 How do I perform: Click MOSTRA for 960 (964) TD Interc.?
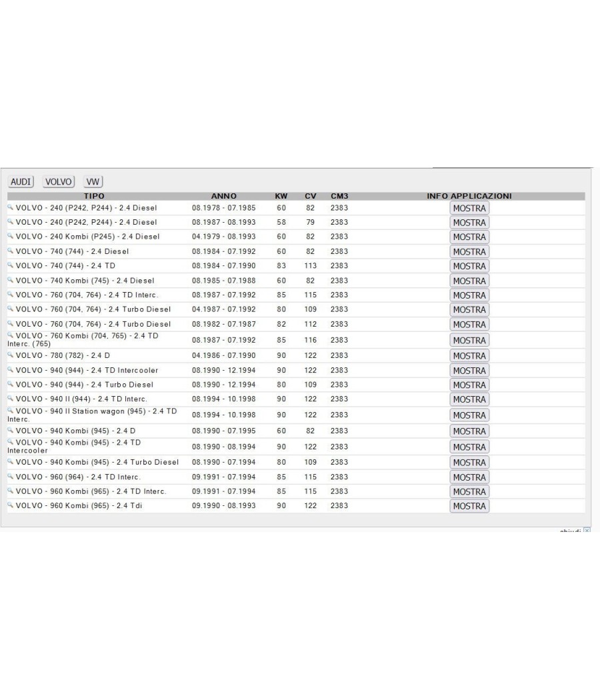pos(469,477)
